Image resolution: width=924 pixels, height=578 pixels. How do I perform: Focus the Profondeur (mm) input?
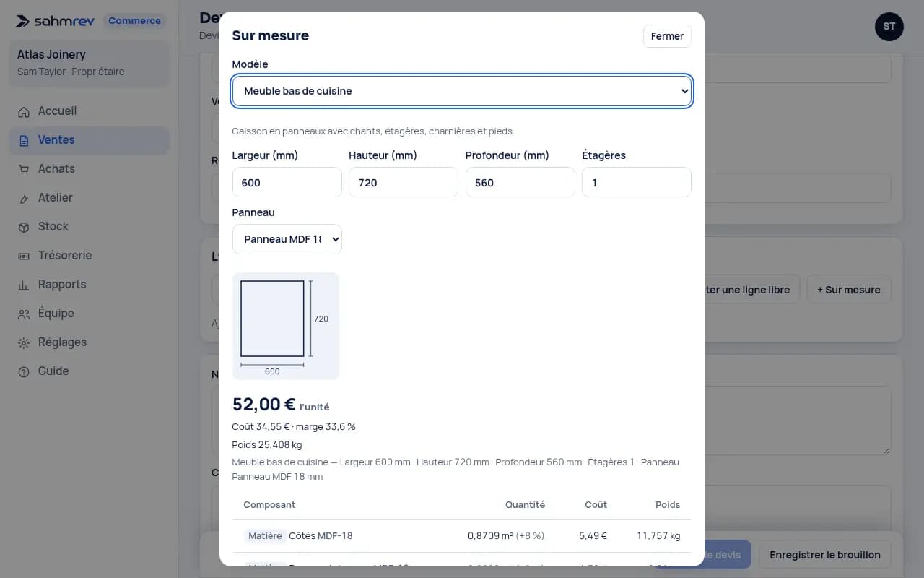coord(520,182)
